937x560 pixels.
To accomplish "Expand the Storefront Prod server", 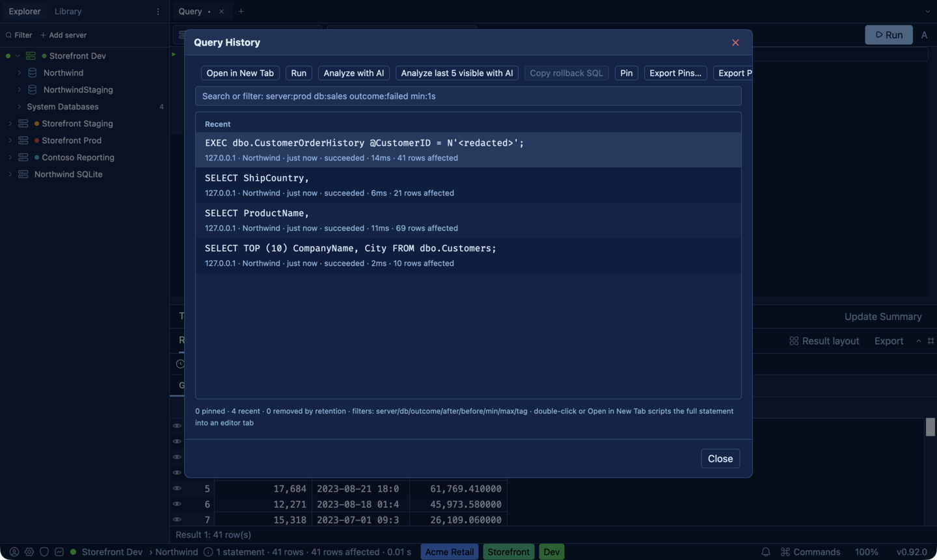I will tap(10, 140).
